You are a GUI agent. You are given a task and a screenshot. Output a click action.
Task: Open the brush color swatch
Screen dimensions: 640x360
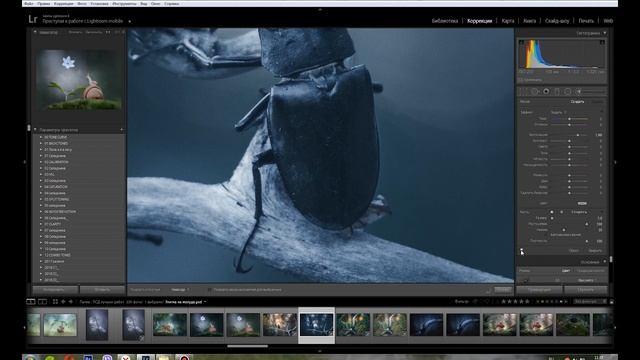pyautogui.click(x=582, y=203)
